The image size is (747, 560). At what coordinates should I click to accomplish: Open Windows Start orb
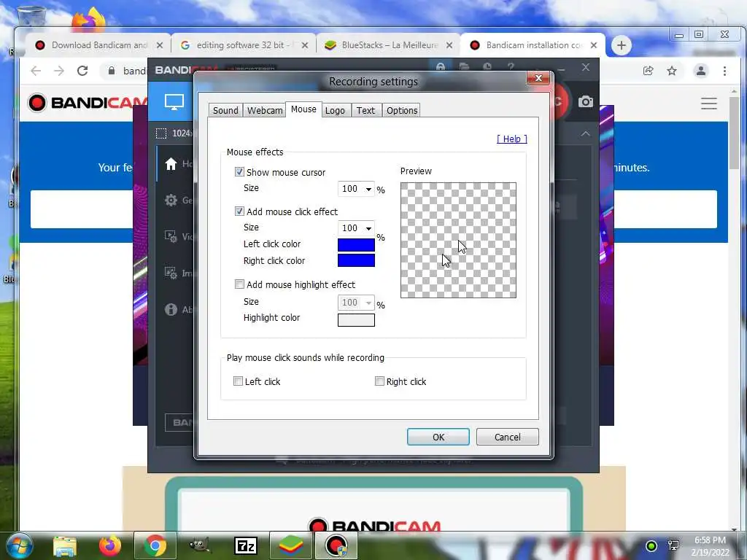pos(19,545)
